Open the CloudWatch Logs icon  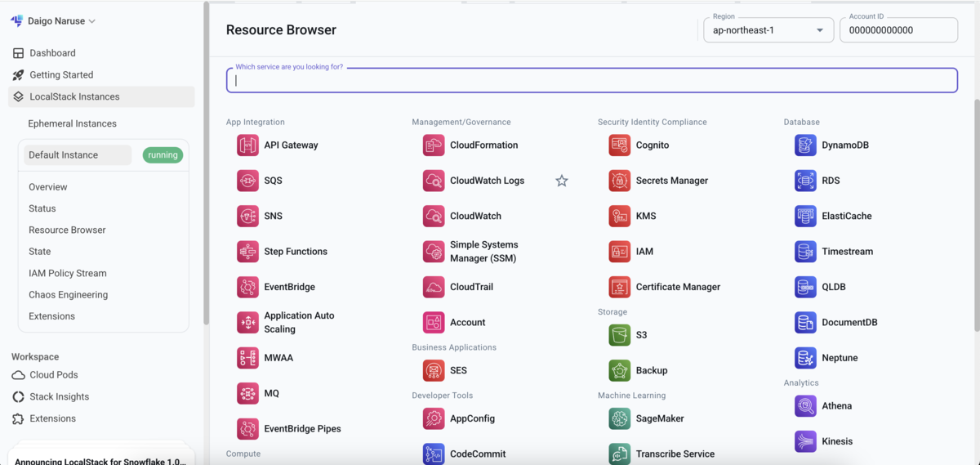[434, 181]
